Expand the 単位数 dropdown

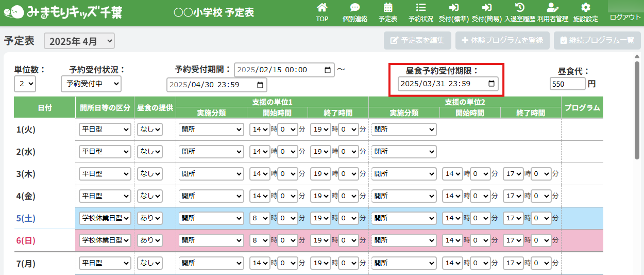click(25, 84)
